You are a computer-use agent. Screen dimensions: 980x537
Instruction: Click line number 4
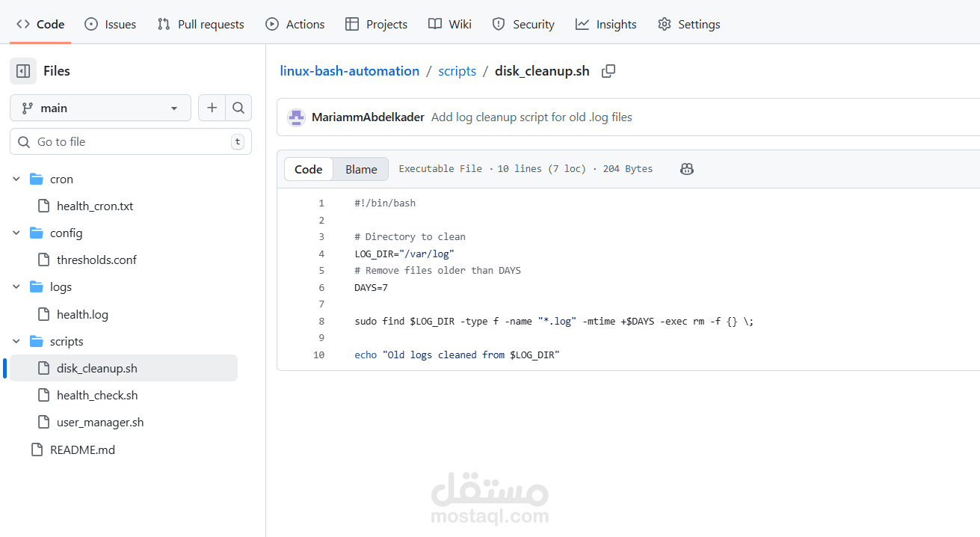[321, 254]
